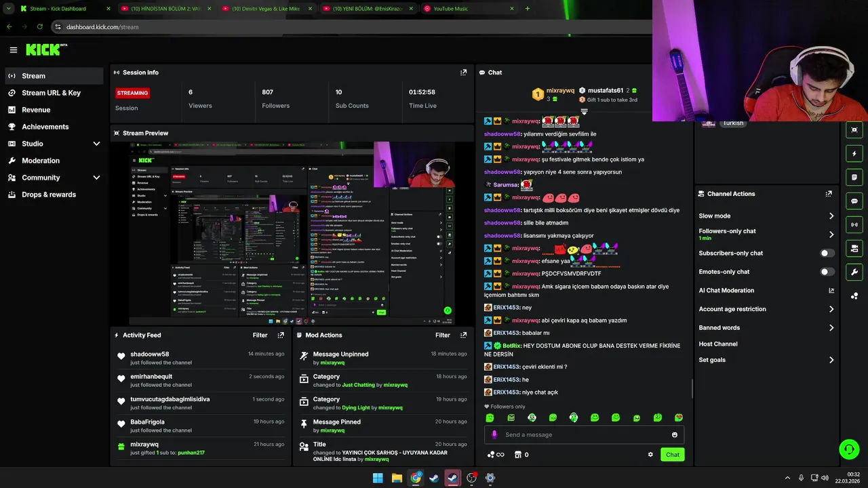The image size is (868, 488).
Task: Reload the page with browser refresh button
Action: click(40, 26)
